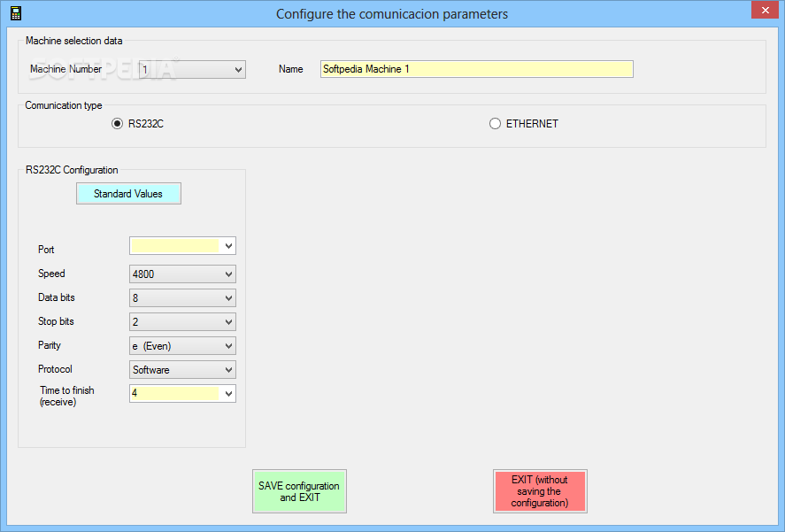Click the 'Time to finish (receive)' label
The width and height of the screenshot is (785, 532).
[x=67, y=397]
